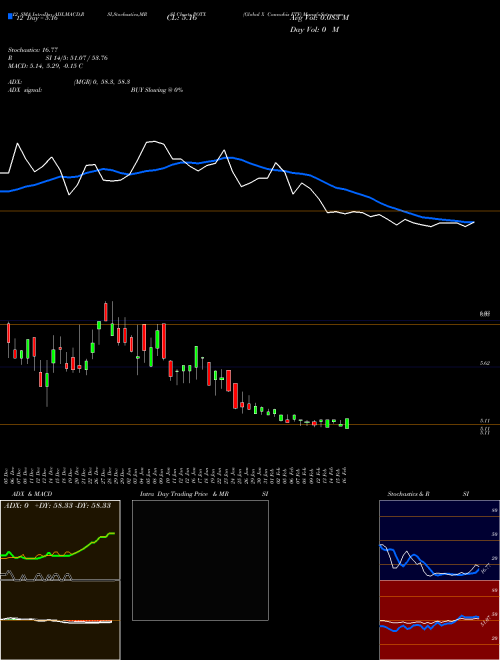Click the red RSI sub-chart panel
The height and width of the screenshot is (660, 500).
(x=439, y=620)
